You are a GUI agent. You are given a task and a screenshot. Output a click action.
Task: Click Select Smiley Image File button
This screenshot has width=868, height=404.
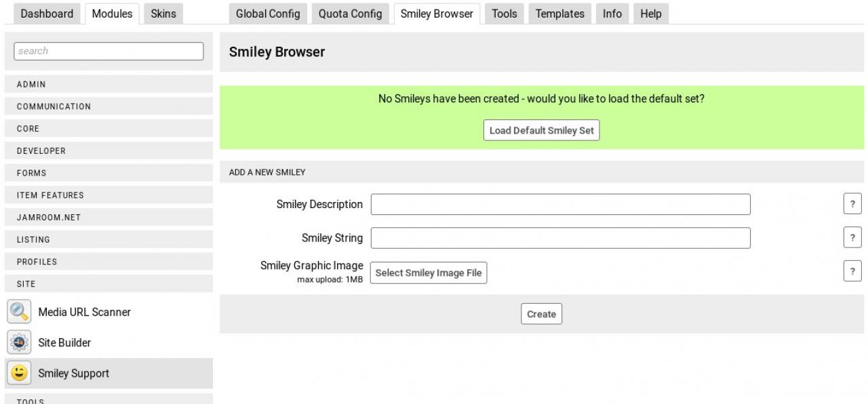[428, 272]
